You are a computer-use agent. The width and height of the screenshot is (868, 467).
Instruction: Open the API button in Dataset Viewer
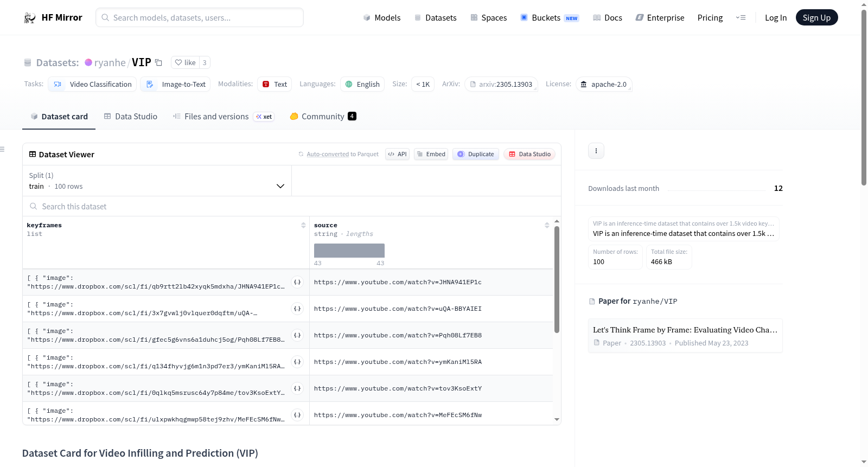click(x=397, y=154)
